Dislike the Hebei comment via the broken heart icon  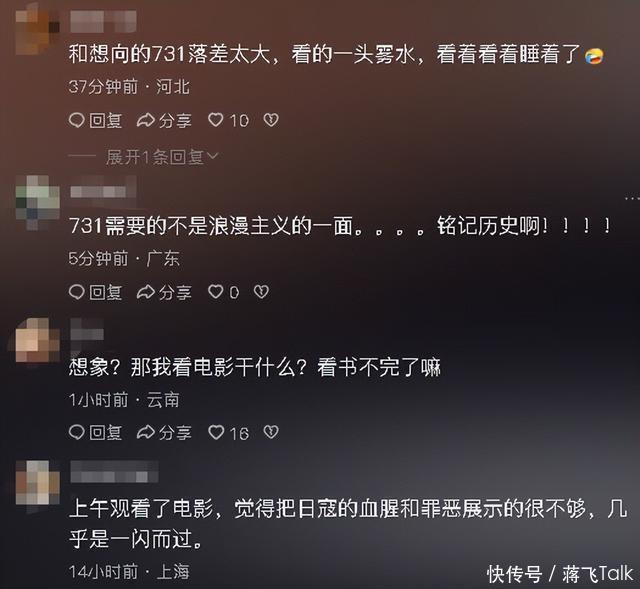click(x=271, y=120)
